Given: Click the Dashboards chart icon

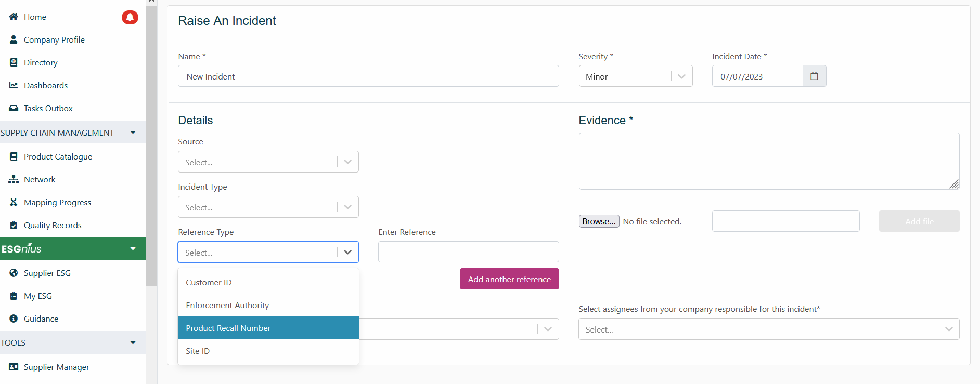Looking at the screenshot, I should click(14, 86).
